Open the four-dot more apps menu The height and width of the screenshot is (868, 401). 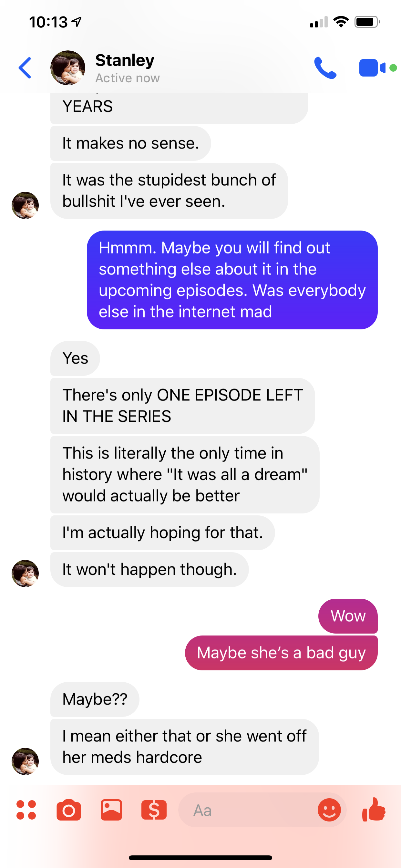pyautogui.click(x=26, y=810)
